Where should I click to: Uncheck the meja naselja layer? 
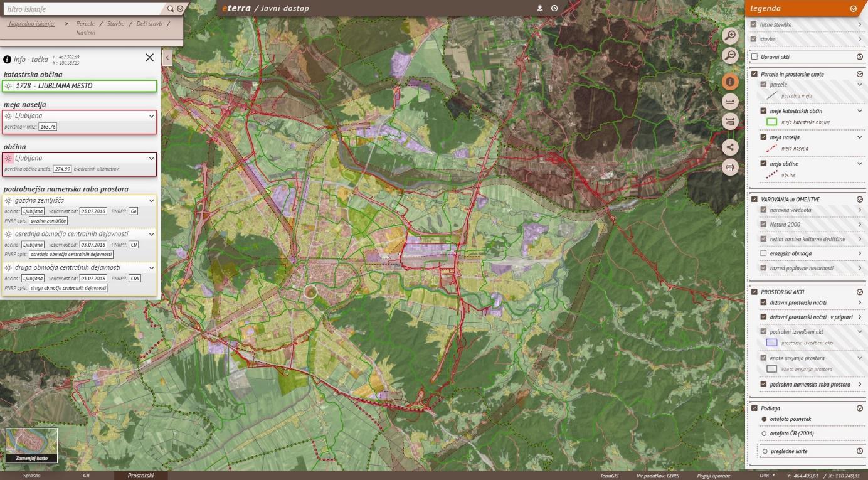(x=763, y=137)
